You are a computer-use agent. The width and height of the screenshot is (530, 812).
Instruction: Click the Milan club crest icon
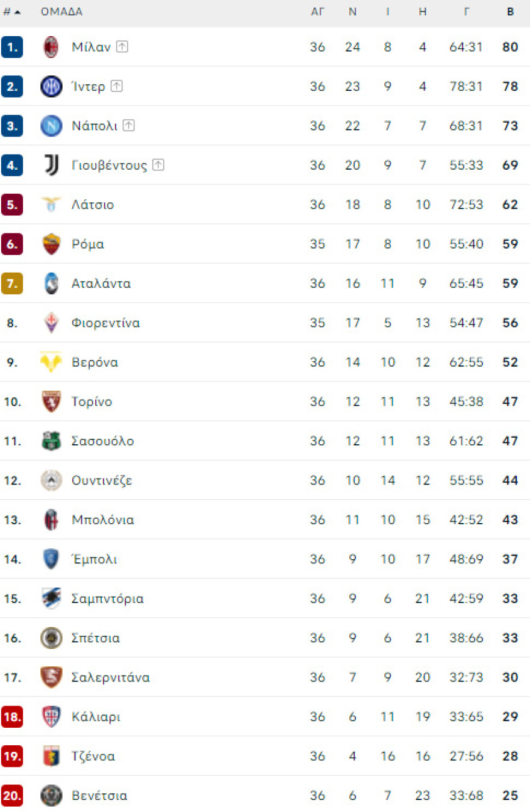pos(51,46)
